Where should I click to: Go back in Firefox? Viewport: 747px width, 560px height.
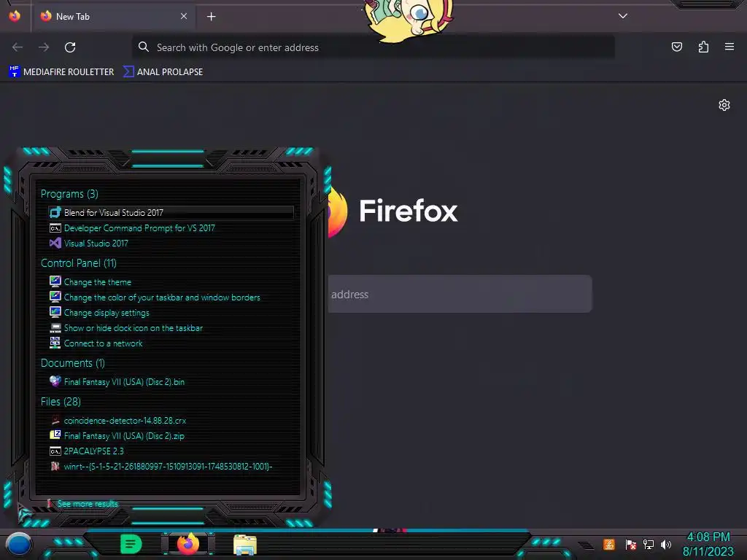18,47
